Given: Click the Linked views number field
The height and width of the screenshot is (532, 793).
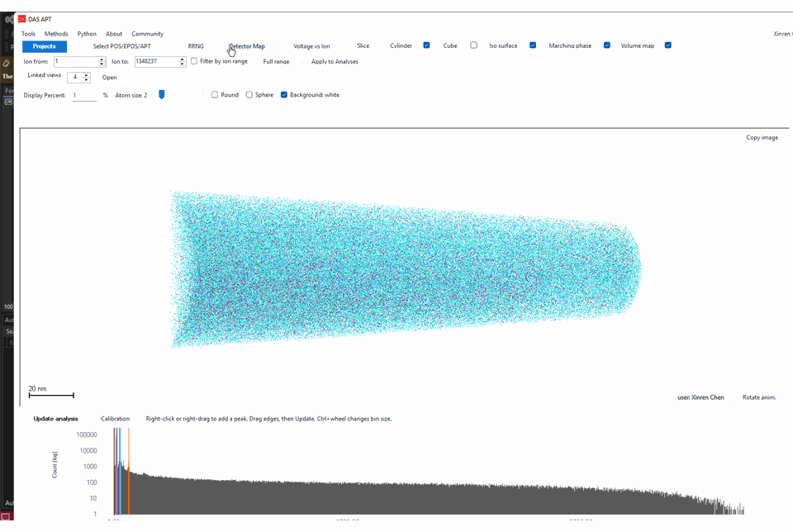Looking at the screenshot, I should tap(75, 77).
